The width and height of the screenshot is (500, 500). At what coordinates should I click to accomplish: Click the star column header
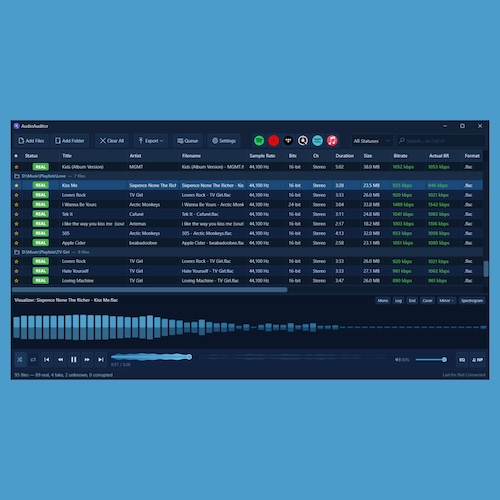point(16,156)
